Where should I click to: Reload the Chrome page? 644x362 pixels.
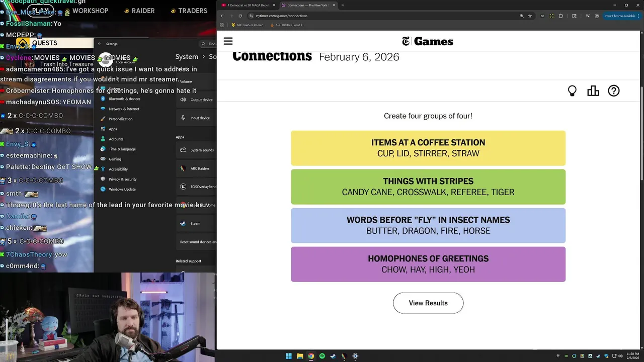[x=240, y=16]
